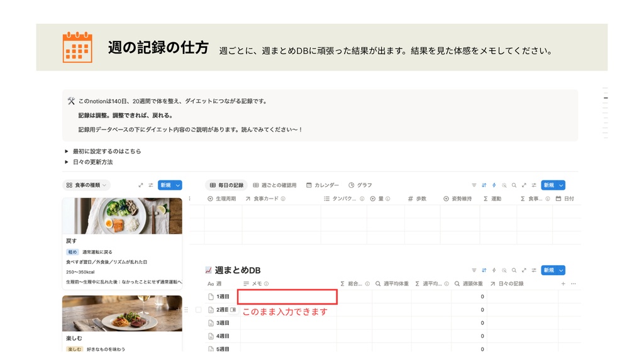Viewport: 644px width, 362px height.
Task: Open the 4週目 page
Action: pos(223,336)
